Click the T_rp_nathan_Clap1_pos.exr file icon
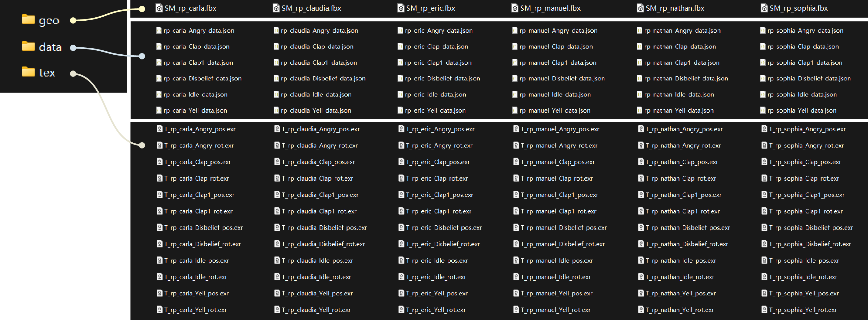 pos(641,194)
